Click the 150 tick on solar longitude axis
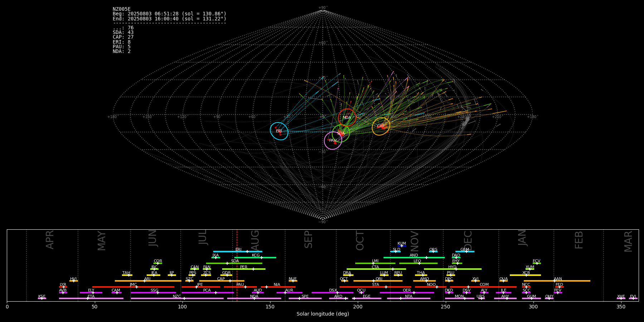Screen dimensions: 644x322 tap(270, 307)
